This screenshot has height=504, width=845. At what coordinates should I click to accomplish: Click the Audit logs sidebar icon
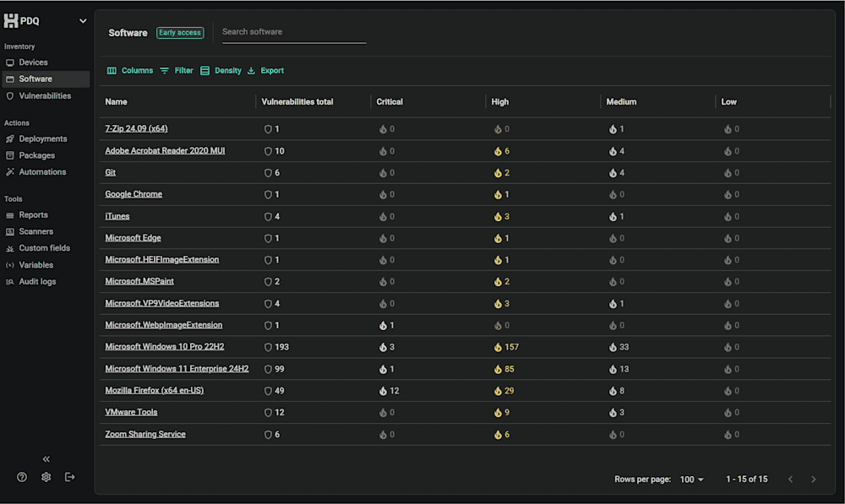tap(9, 282)
